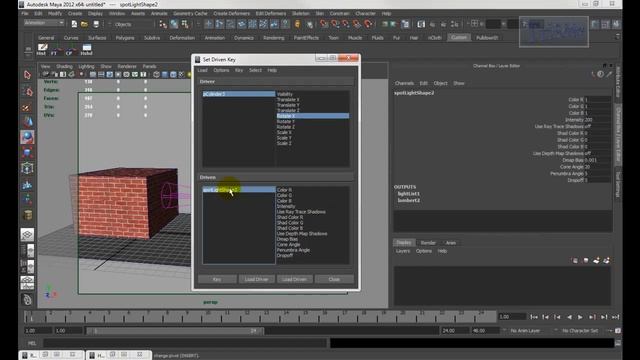Click the FT shelf icon
This screenshot has width=640, height=360.
click(55, 50)
